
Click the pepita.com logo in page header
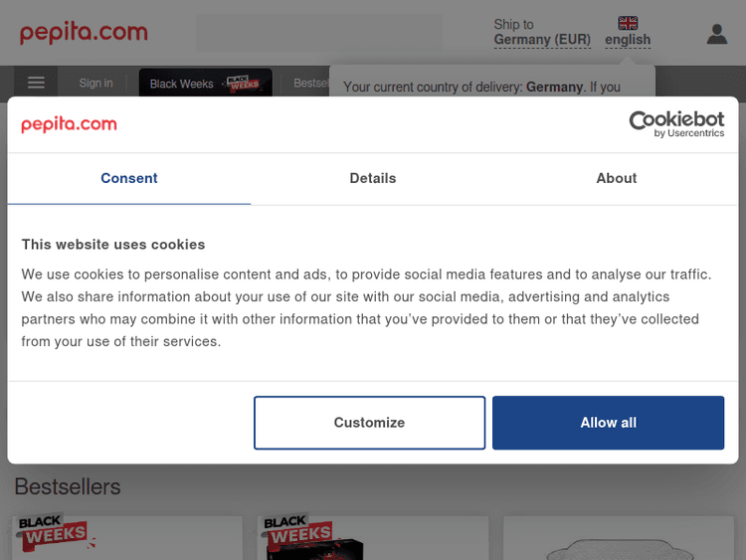coord(84,32)
